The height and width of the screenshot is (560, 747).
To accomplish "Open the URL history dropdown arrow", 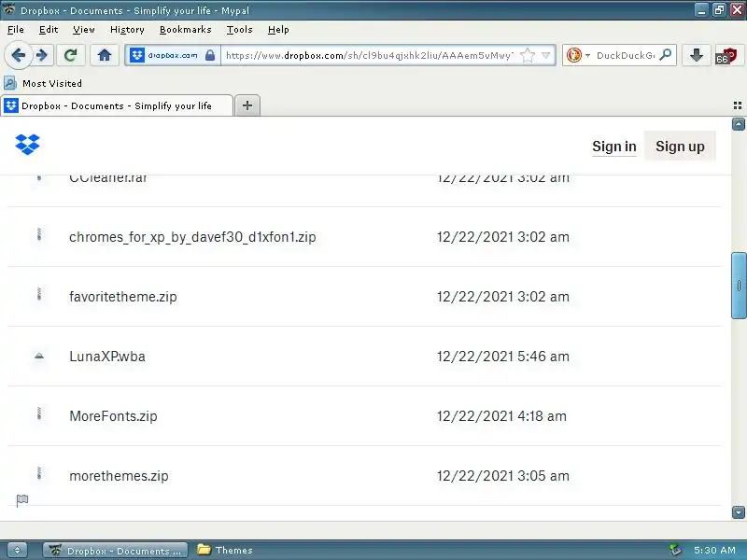I will 545,55.
